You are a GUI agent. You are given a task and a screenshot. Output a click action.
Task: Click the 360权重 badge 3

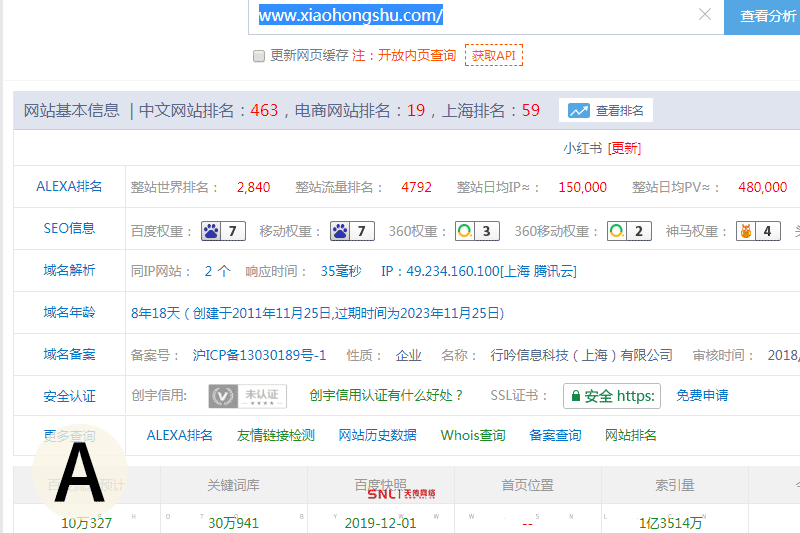click(477, 231)
